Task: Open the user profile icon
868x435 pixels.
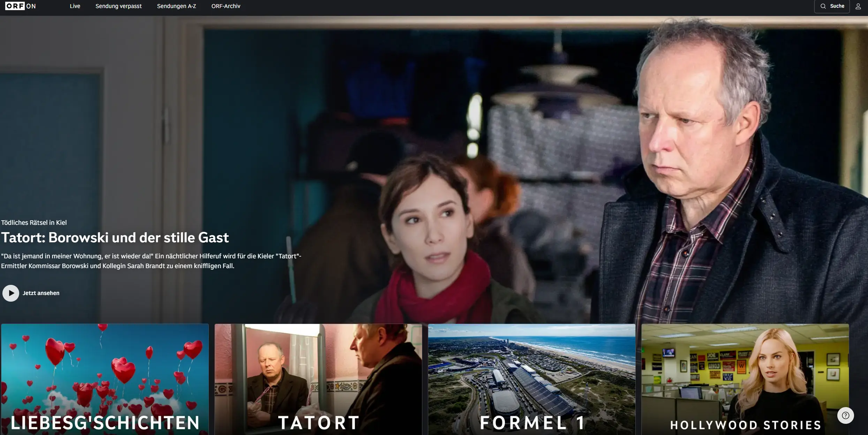Action: click(858, 6)
